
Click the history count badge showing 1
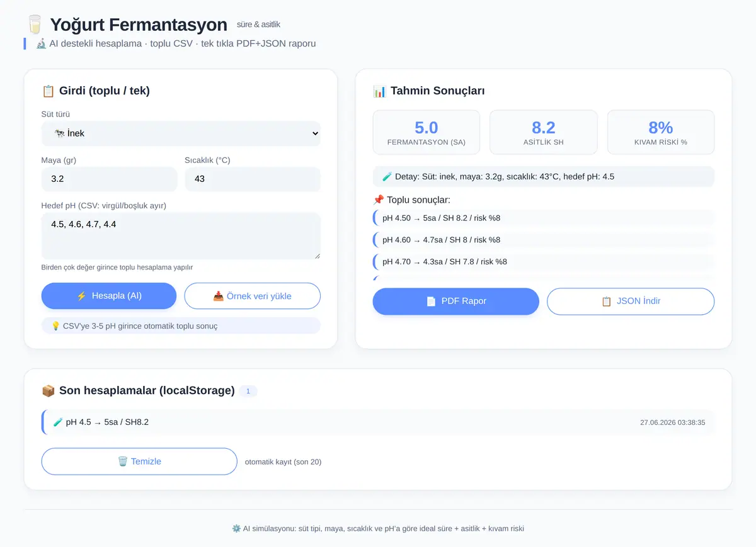click(x=248, y=392)
